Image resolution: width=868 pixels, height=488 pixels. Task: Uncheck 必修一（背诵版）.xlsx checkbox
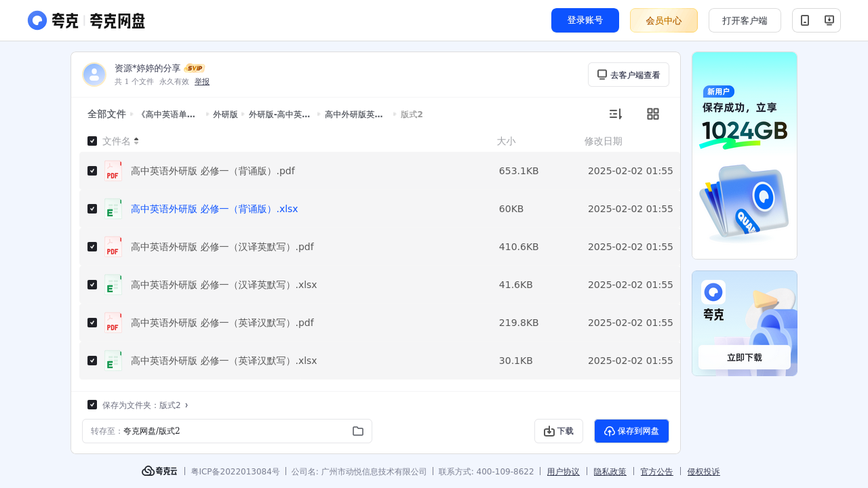[92, 209]
